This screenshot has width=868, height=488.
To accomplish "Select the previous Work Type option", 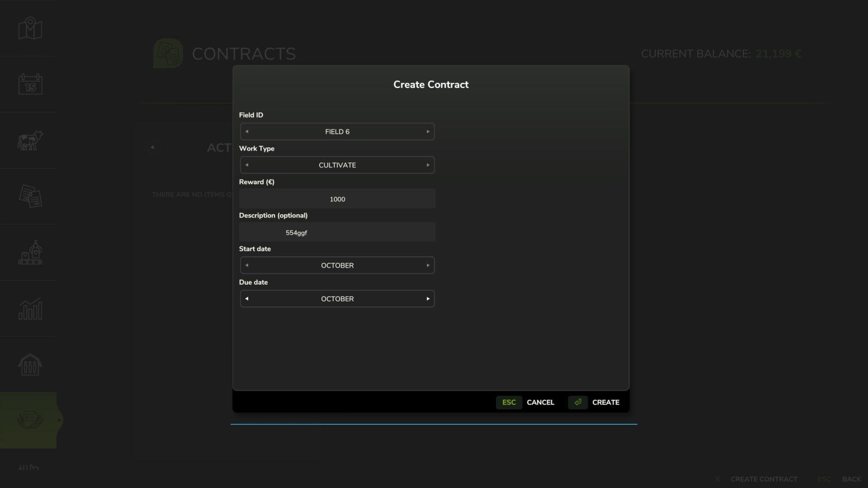I will 247,165.
